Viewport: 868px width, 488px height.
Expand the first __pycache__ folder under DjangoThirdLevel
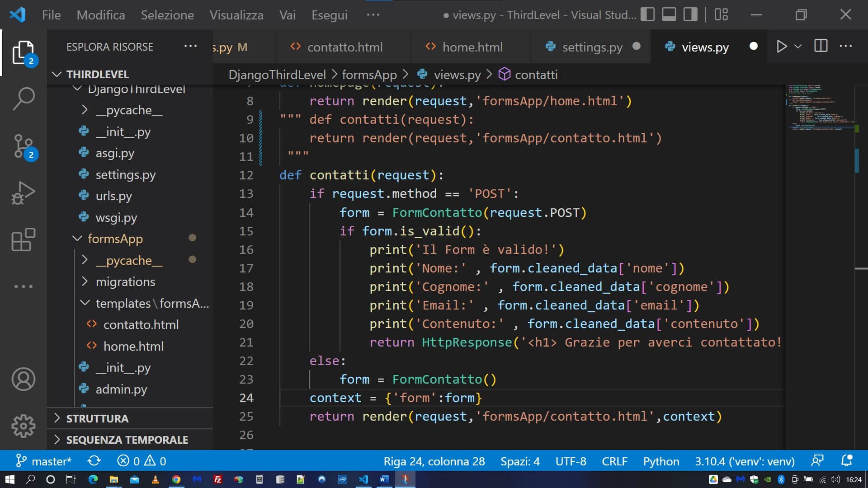[x=129, y=110]
